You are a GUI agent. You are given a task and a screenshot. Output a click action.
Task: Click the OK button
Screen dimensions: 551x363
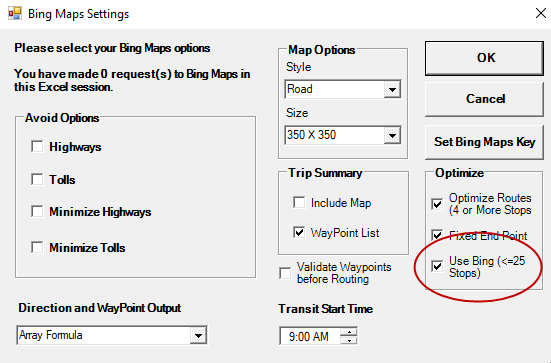(484, 58)
